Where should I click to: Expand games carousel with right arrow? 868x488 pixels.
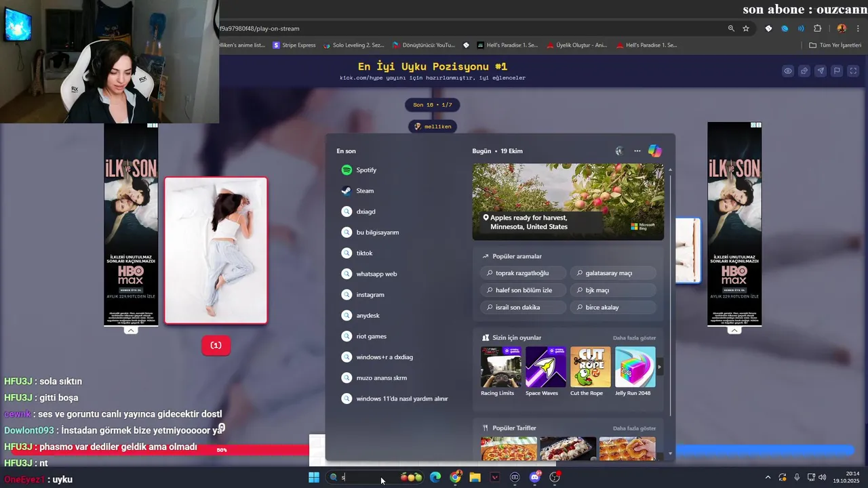tap(659, 367)
